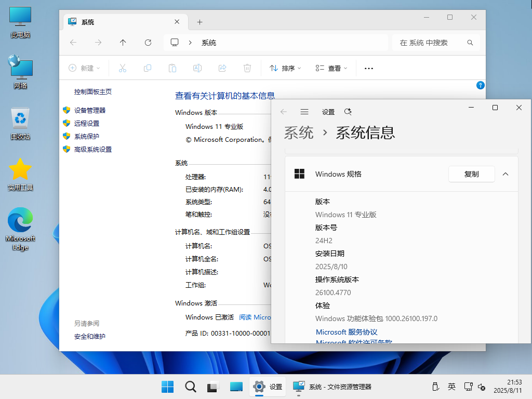Image resolution: width=532 pixels, height=399 pixels.
Task: Add a new explorer tab
Action: (x=200, y=22)
